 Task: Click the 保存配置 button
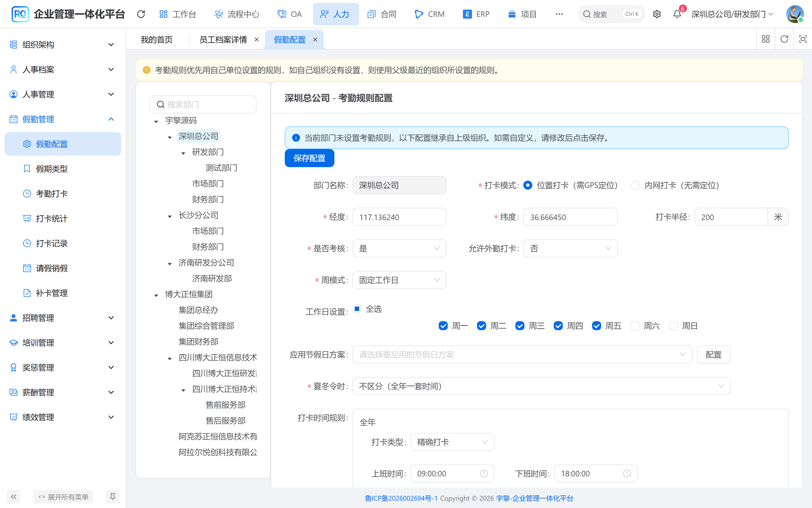(309, 158)
